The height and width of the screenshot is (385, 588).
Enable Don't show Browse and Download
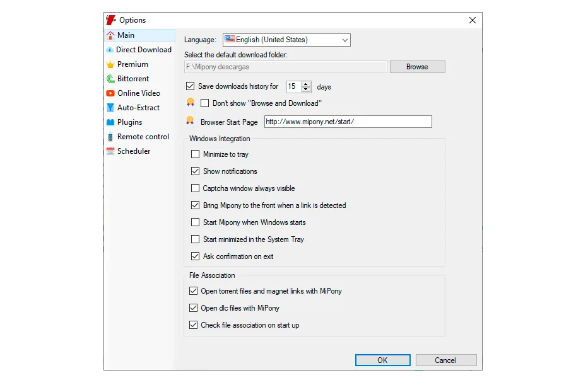(x=205, y=103)
